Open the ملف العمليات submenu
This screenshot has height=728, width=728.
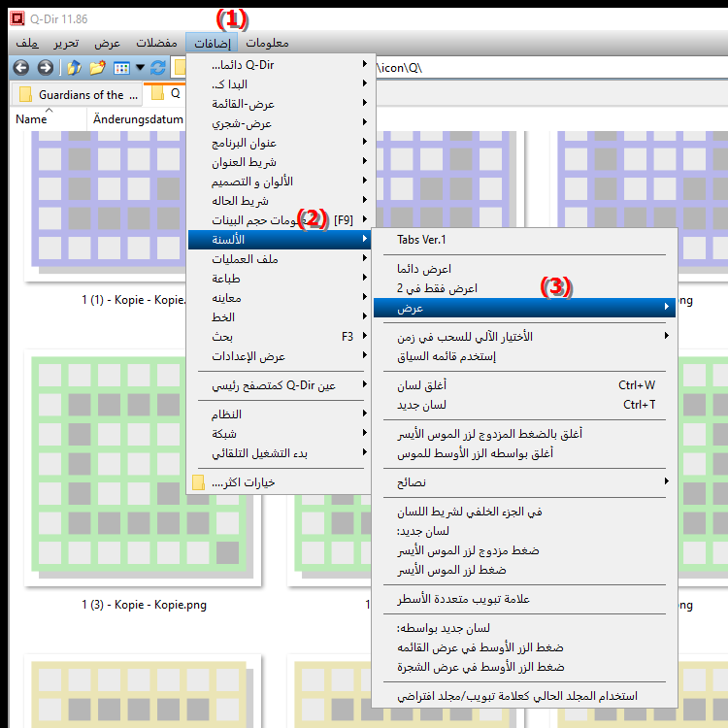pos(280,259)
